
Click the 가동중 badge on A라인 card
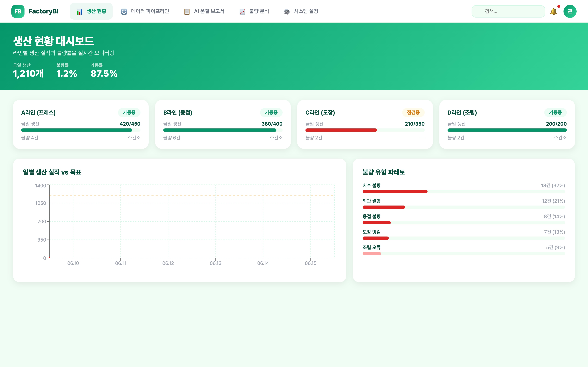(129, 112)
